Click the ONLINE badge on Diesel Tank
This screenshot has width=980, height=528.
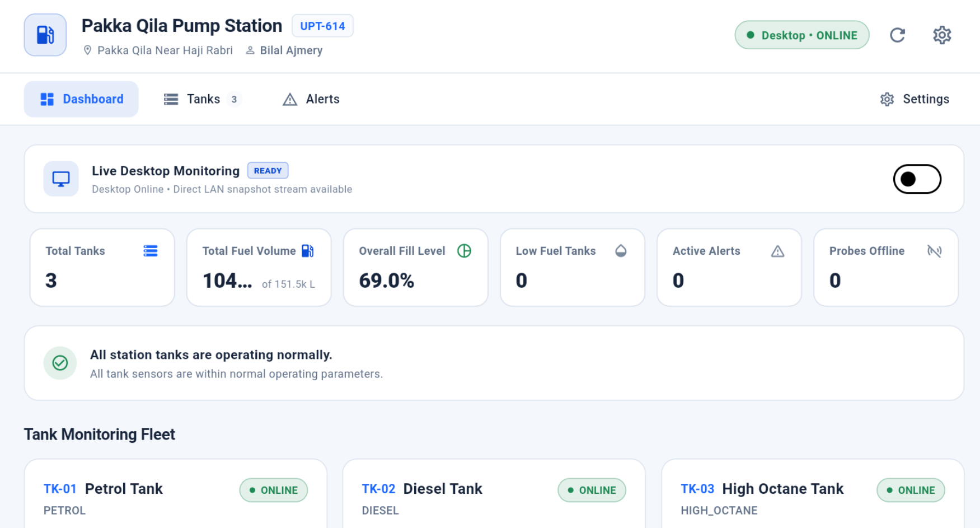(x=592, y=490)
